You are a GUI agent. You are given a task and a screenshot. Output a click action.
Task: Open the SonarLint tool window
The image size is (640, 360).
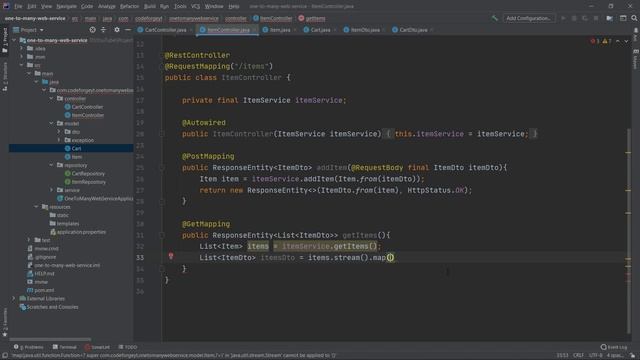point(97,347)
